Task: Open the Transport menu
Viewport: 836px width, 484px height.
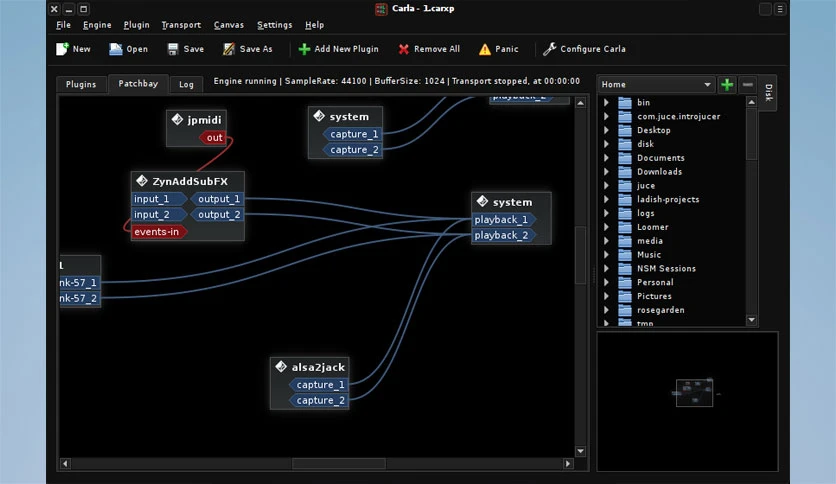Action: tap(181, 25)
